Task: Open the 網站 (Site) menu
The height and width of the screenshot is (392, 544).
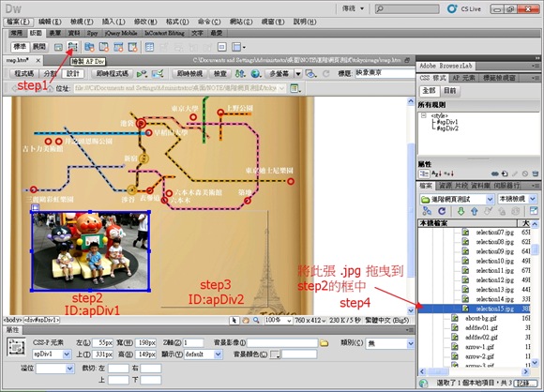Action: click(x=241, y=22)
